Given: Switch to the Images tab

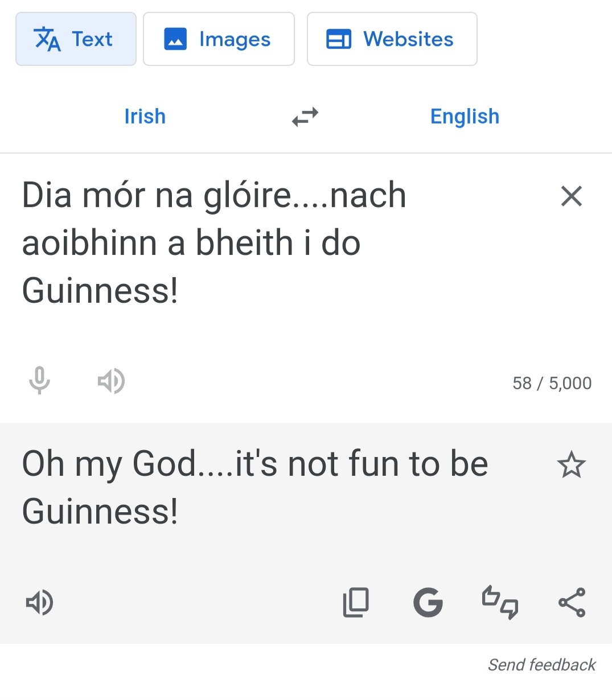Looking at the screenshot, I should pos(219,39).
